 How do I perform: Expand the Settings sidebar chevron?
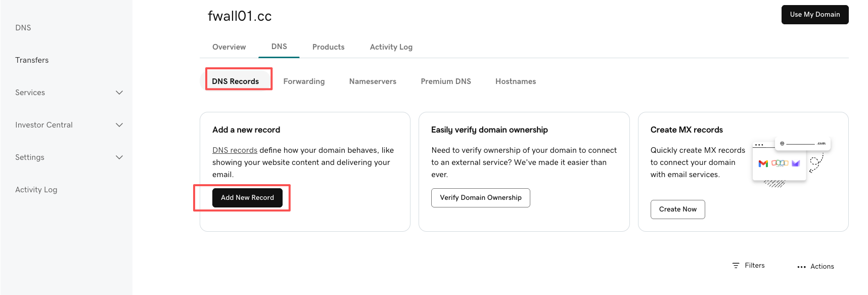click(119, 157)
